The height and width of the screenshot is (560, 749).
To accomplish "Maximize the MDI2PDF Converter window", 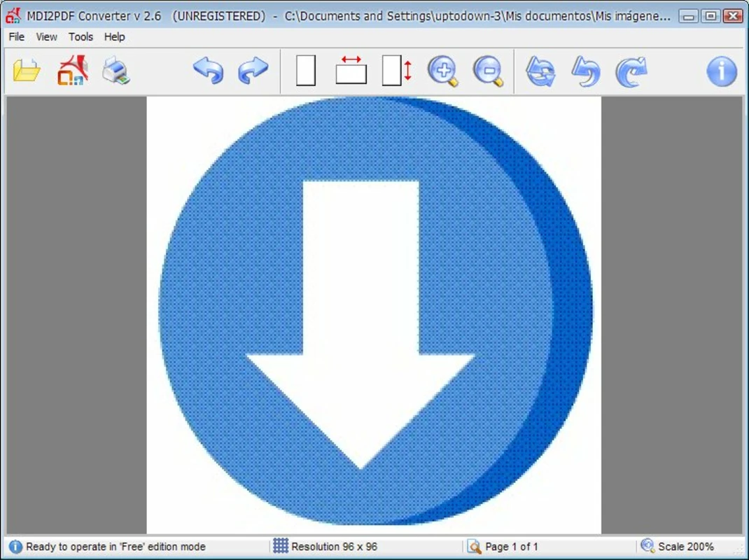I will pos(710,16).
